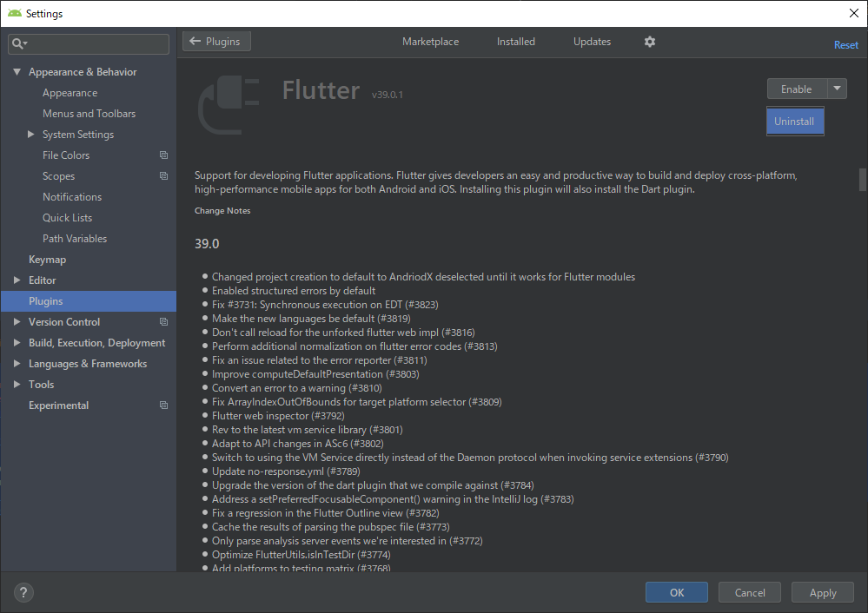Focus the settings search field
Viewport: 868px width, 613px height.
coord(89,43)
